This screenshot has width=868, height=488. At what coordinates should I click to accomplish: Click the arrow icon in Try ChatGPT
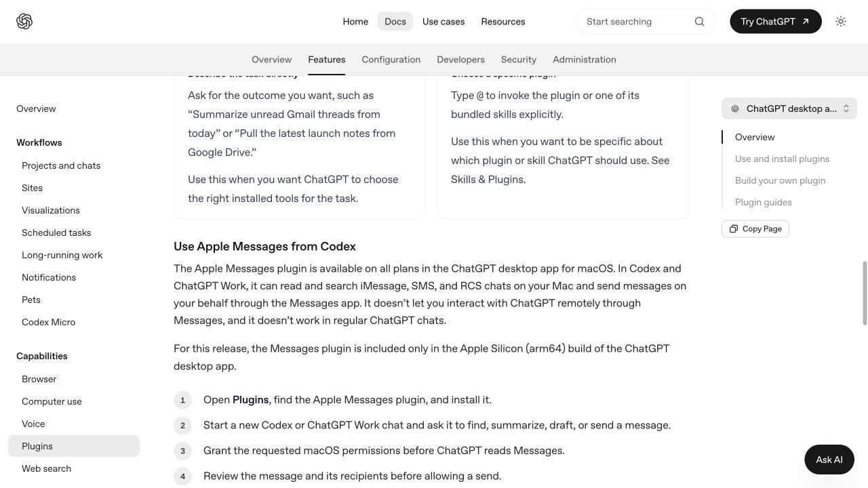806,22
